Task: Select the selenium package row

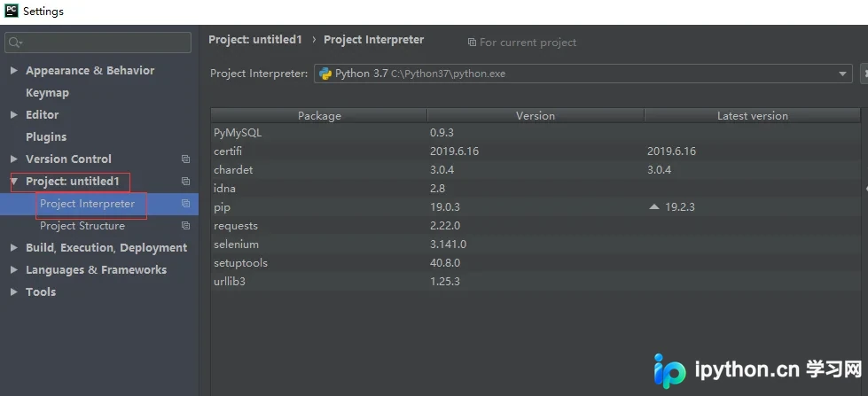Action: [x=536, y=244]
